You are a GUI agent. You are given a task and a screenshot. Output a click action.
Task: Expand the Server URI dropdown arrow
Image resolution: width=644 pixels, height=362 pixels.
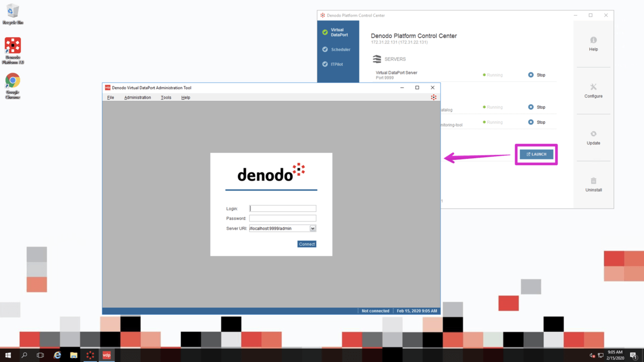[313, 228]
